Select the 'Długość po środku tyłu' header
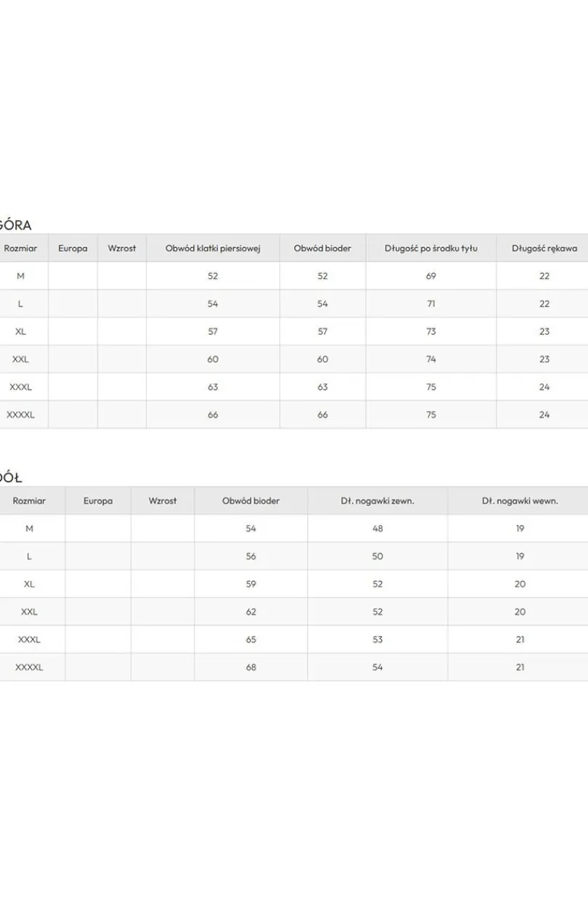This screenshot has width=588, height=915. (431, 248)
